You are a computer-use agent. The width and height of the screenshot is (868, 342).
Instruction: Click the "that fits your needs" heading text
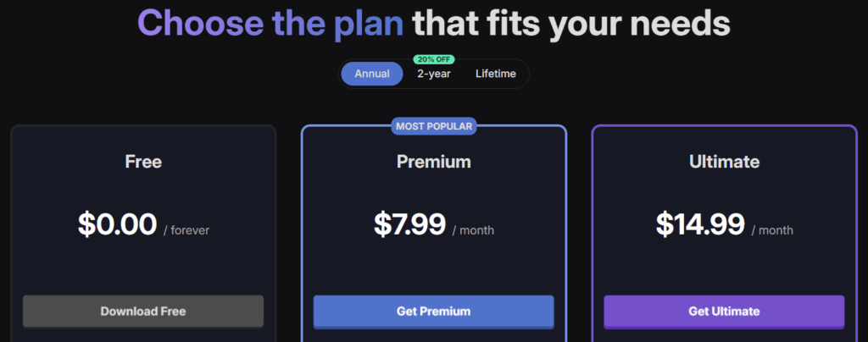click(x=570, y=23)
